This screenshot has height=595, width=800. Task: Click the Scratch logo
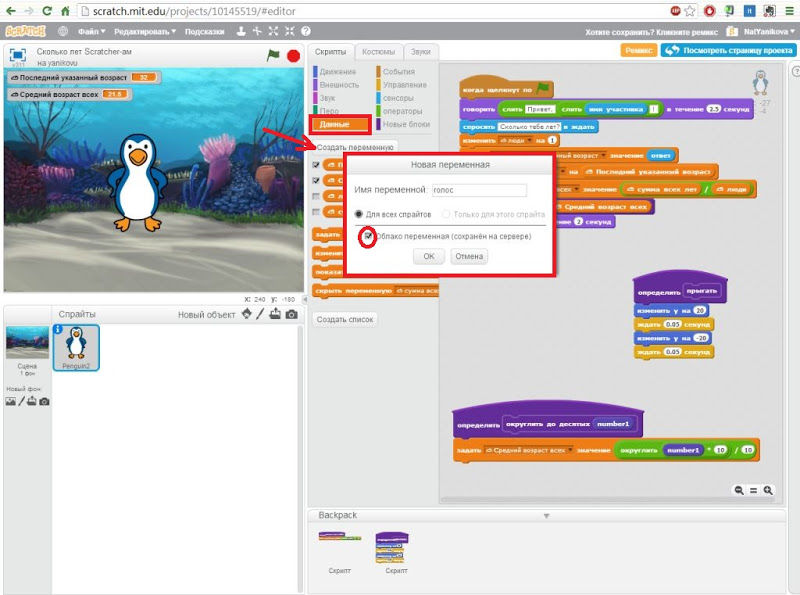(x=26, y=31)
